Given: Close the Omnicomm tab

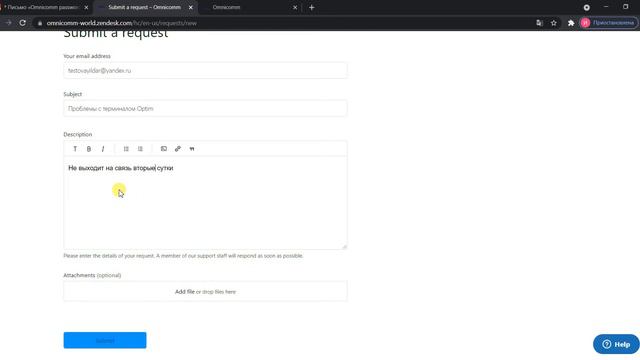Looking at the screenshot, I should pyautogui.click(x=295, y=7).
